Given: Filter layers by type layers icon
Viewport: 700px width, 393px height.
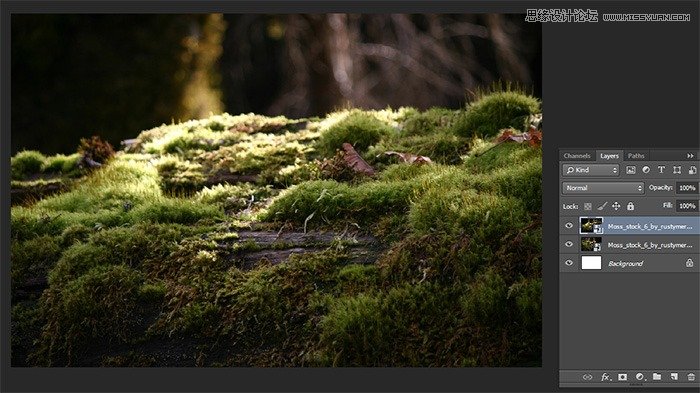Looking at the screenshot, I should tap(662, 170).
